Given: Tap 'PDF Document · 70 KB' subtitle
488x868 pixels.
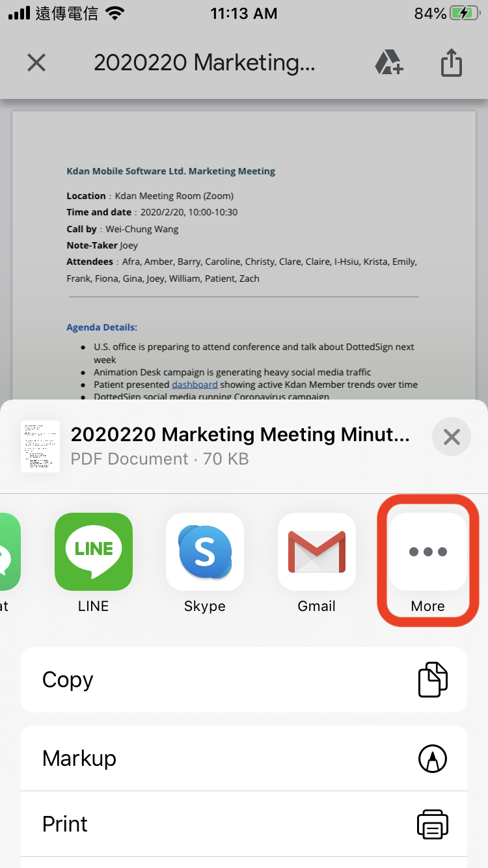Looking at the screenshot, I should coord(159,459).
